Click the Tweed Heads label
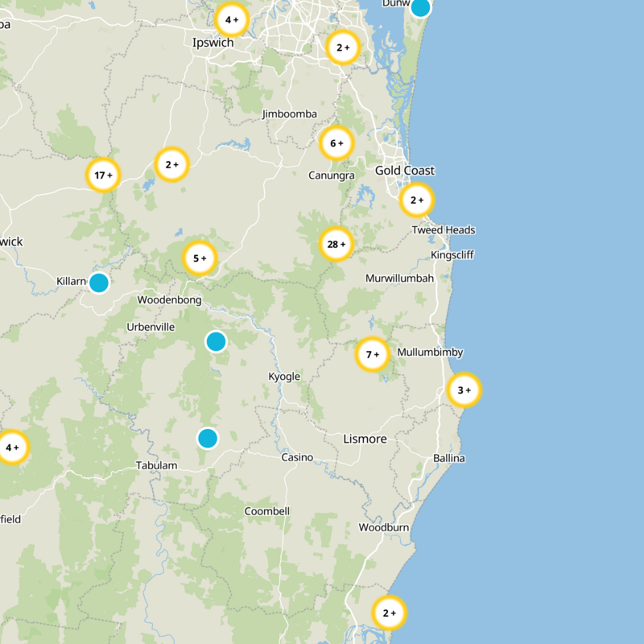Screen dimensions: 644x644 coord(444,229)
